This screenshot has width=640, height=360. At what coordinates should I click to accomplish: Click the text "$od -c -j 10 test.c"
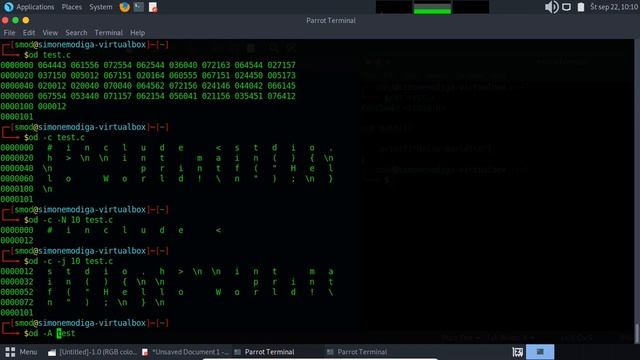(x=68, y=261)
